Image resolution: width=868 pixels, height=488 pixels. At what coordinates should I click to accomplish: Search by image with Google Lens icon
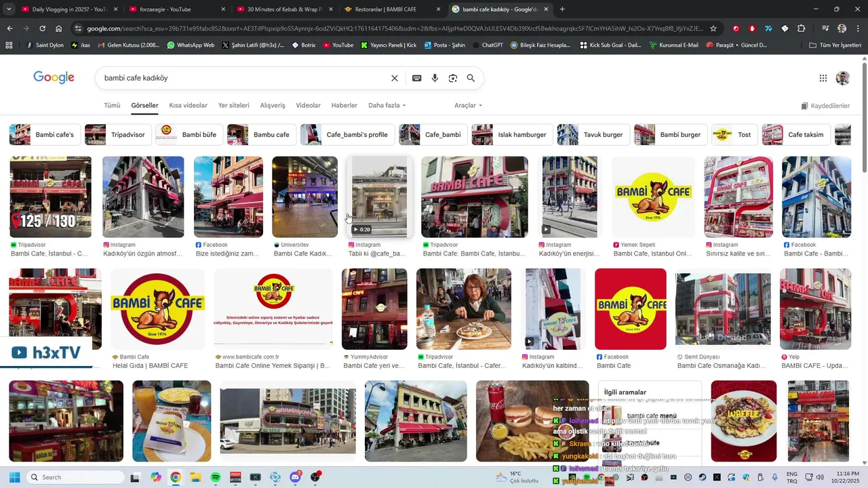[x=453, y=78]
